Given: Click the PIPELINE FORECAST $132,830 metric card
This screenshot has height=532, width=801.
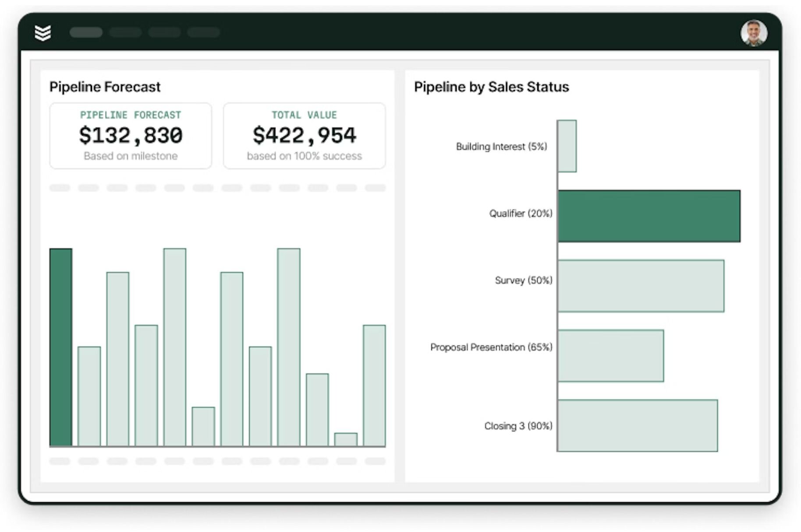Looking at the screenshot, I should (x=131, y=136).
